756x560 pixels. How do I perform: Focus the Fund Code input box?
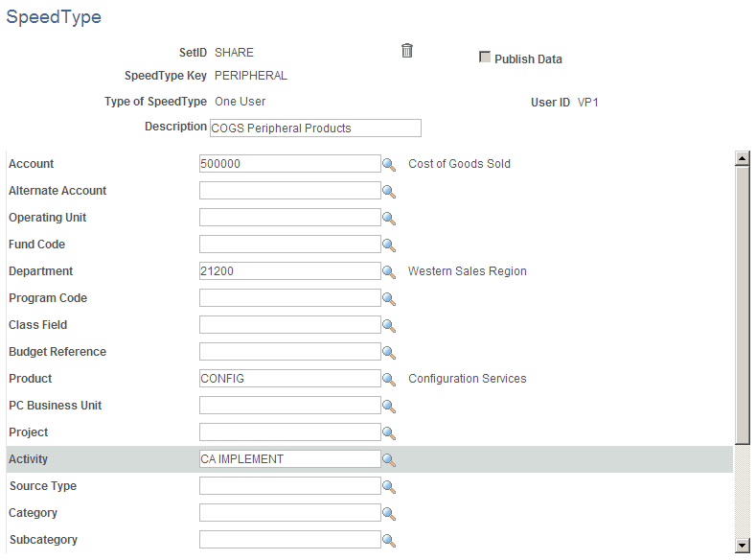[x=289, y=245]
